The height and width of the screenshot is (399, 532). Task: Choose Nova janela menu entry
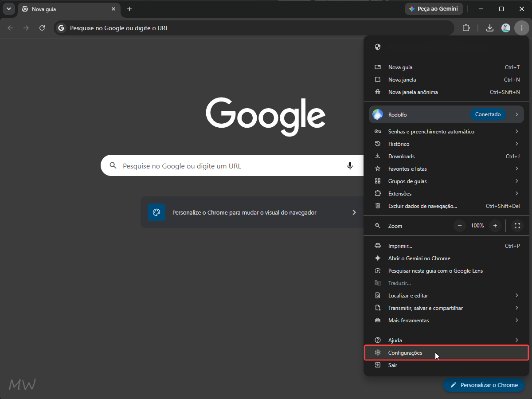tap(446, 80)
